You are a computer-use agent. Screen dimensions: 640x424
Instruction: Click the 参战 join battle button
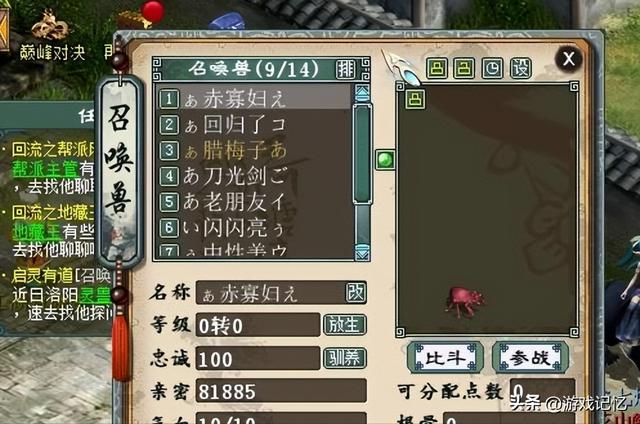(530, 358)
